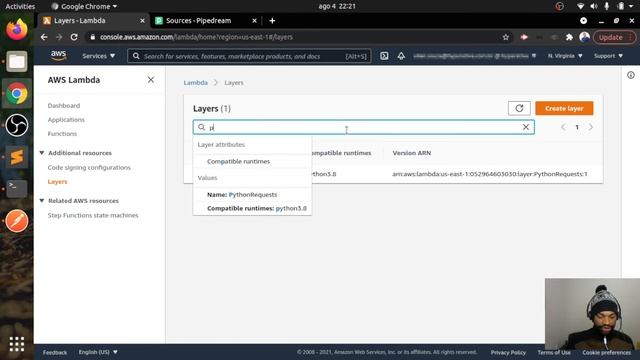Focus the layers filter search field
Image resolution: width=640 pixels, height=360 pixels.
364,127
